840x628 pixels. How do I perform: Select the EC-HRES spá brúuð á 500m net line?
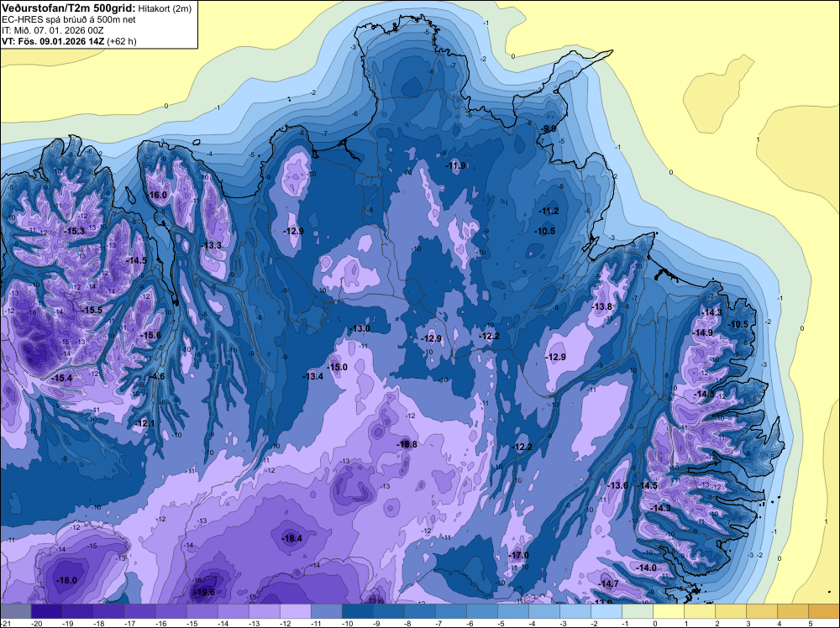coord(69,19)
